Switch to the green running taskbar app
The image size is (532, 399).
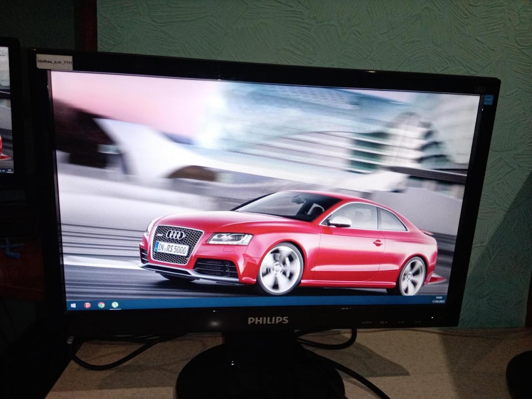click(x=115, y=305)
